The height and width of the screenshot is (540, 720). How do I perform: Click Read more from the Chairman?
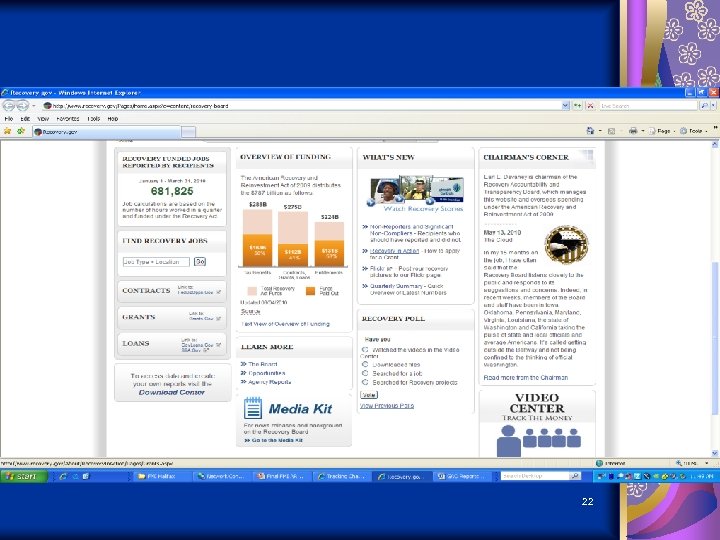click(526, 377)
